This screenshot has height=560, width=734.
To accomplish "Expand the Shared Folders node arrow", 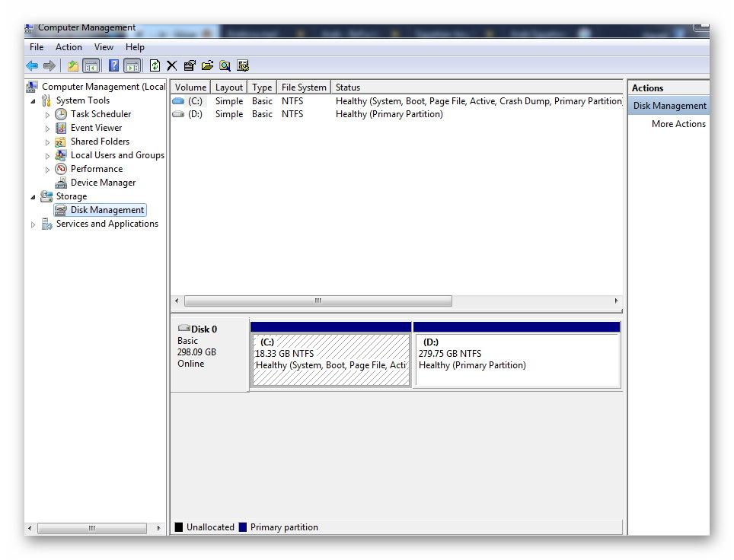I will point(47,142).
